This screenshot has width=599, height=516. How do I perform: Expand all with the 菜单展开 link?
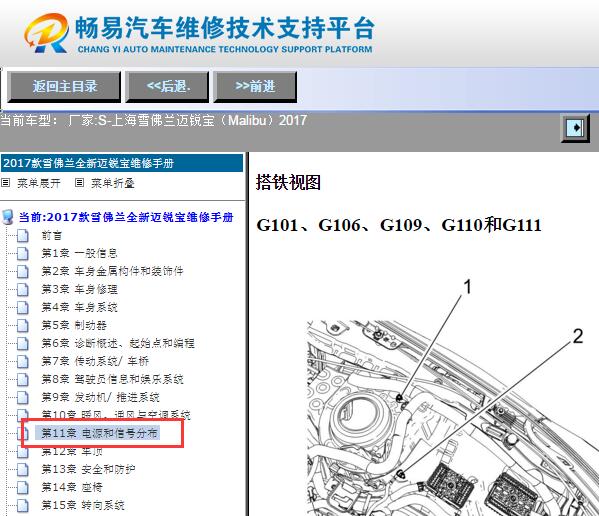click(39, 183)
